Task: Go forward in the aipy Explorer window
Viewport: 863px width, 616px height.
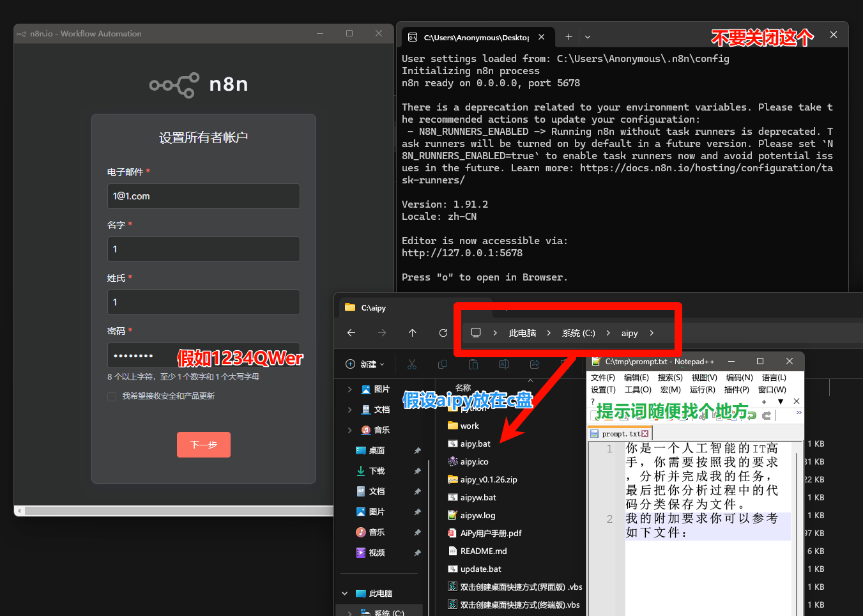Action: [x=382, y=333]
